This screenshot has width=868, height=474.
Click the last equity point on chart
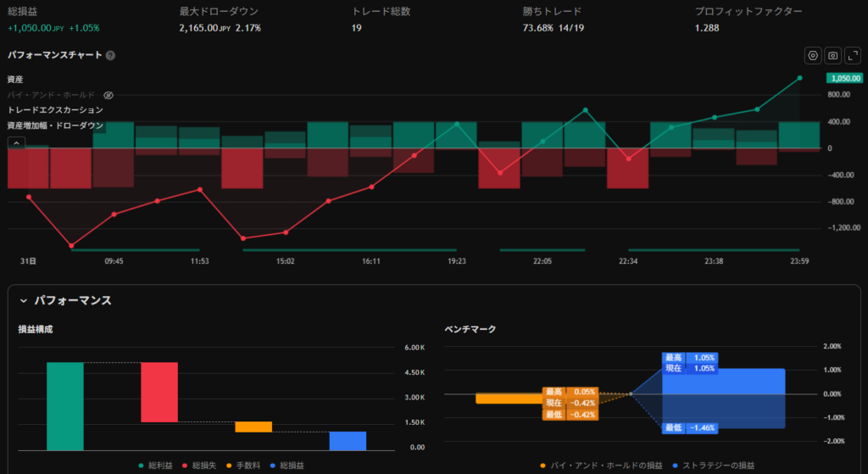coord(798,78)
